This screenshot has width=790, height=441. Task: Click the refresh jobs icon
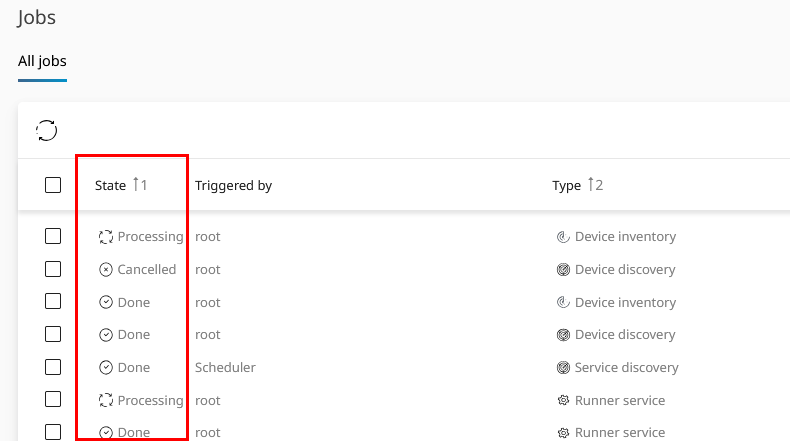coord(47,130)
